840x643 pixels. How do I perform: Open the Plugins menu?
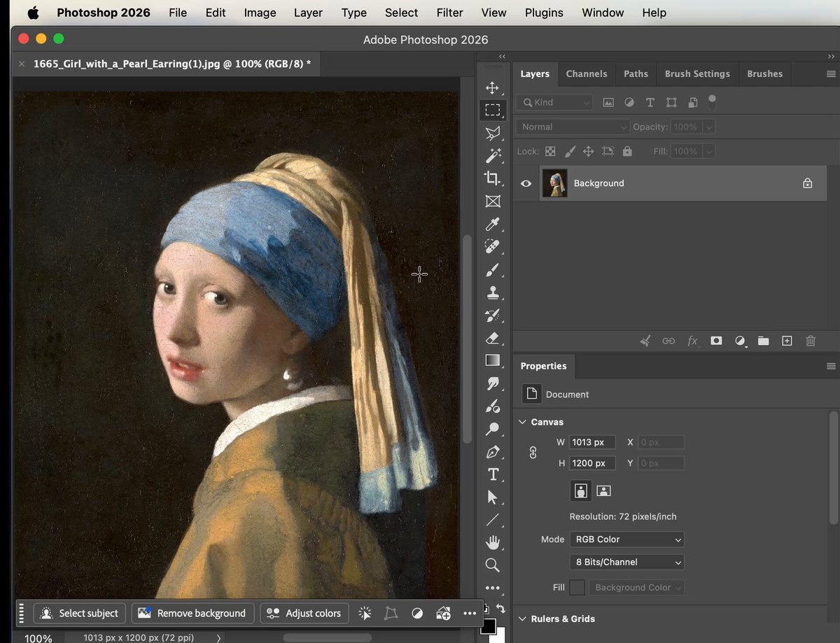(x=544, y=13)
